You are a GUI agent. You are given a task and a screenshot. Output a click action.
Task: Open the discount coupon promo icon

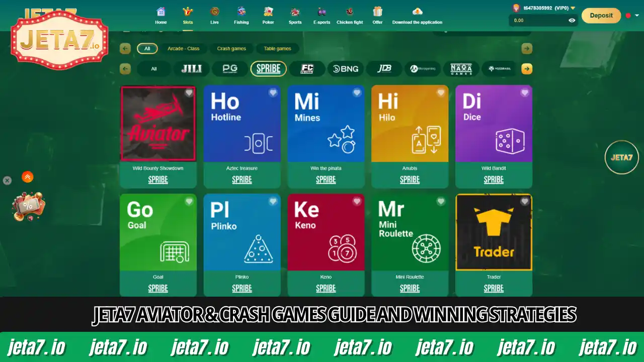coord(28,206)
